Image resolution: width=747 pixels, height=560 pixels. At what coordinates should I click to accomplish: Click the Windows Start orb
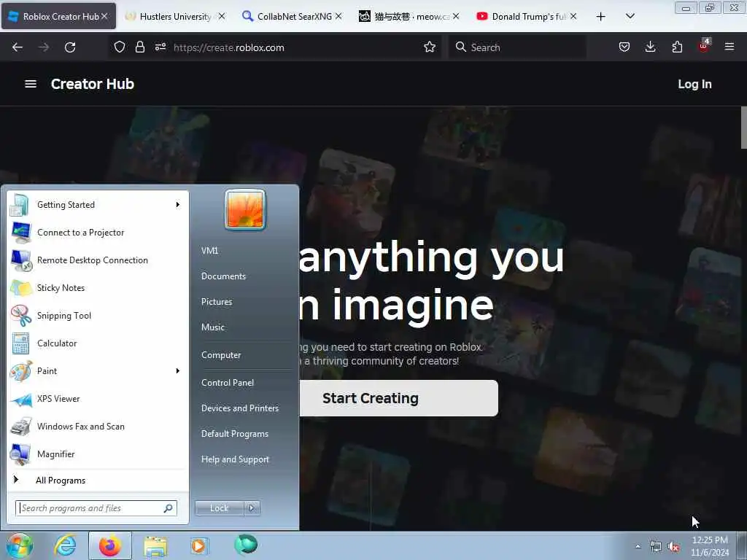[x=20, y=546]
